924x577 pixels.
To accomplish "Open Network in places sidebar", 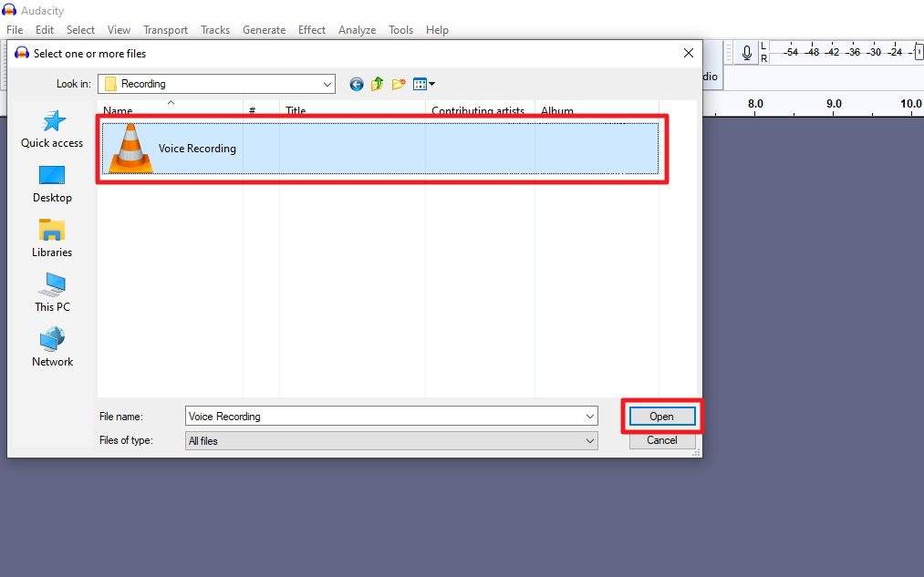I will coord(52,348).
